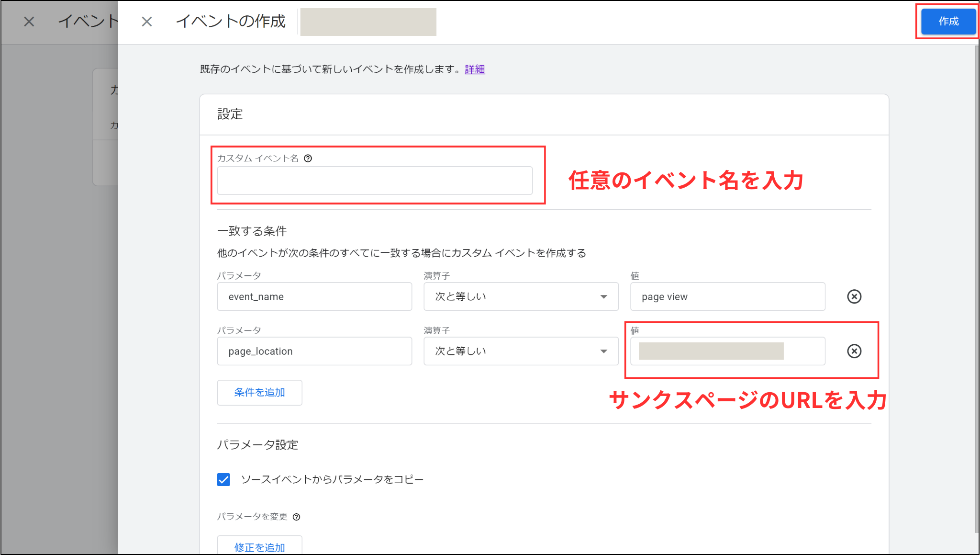Click the value field containing page view
The image size is (980, 555).
point(728,296)
